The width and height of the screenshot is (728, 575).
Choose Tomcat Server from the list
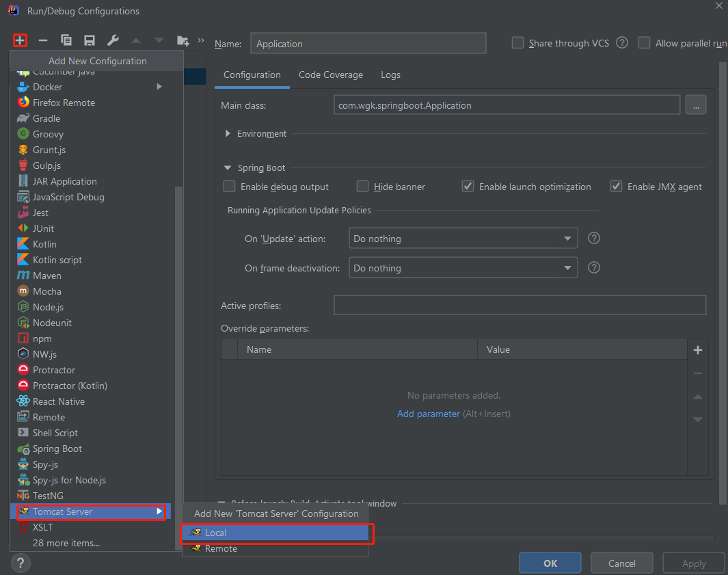(x=91, y=512)
